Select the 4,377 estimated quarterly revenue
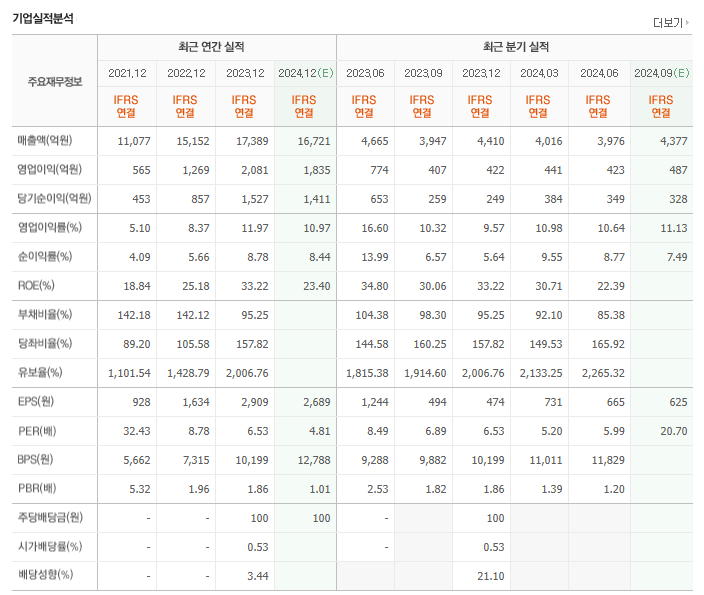Viewport: 704px width, 595px height. click(673, 141)
